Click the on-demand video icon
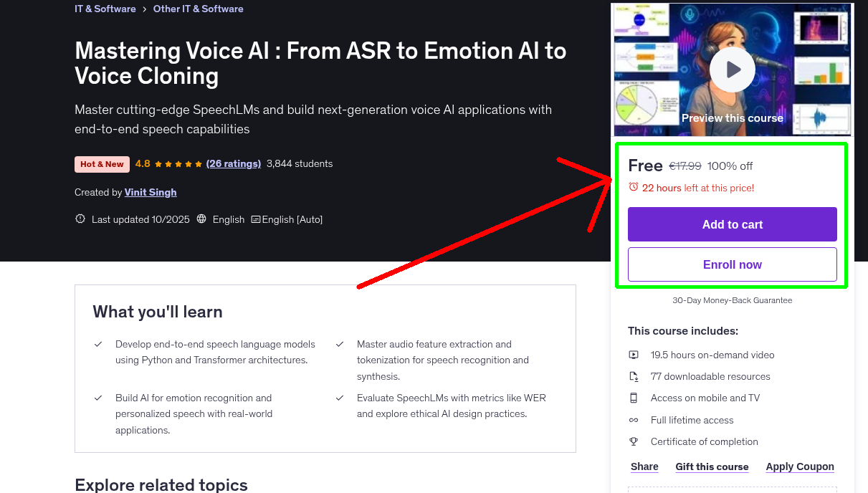Screen dimensions: 868x493 [x=634, y=354]
